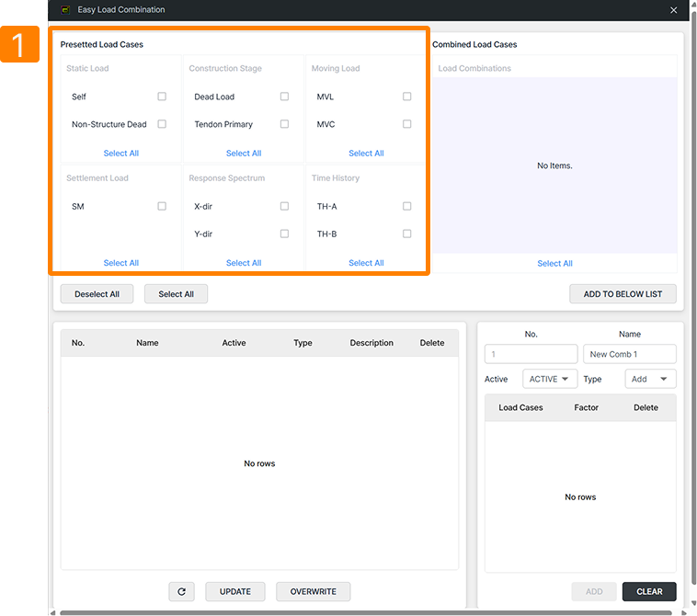The height and width of the screenshot is (616, 697).
Task: Check the X-dir response spectrum box
Action: pyautogui.click(x=284, y=207)
